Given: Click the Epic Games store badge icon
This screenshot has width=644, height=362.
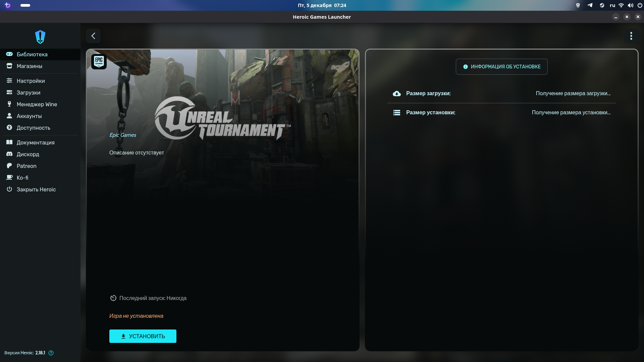Looking at the screenshot, I should coord(99,61).
